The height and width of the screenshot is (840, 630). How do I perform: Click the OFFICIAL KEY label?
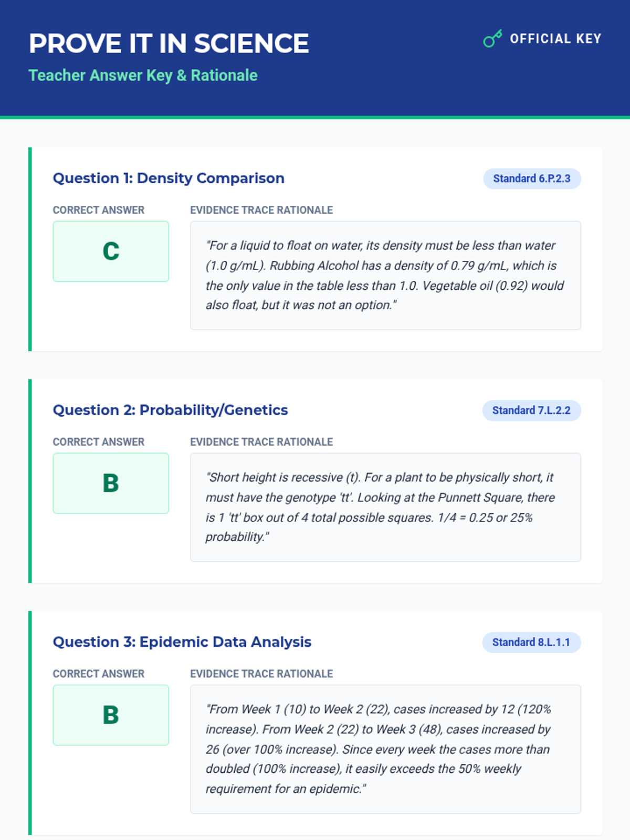(555, 39)
